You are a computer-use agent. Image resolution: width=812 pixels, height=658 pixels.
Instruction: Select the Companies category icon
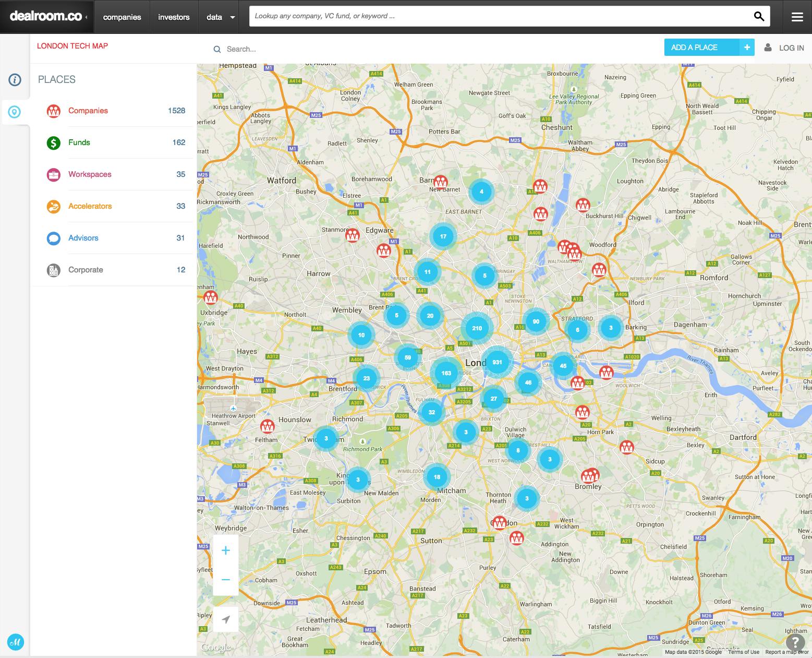[54, 111]
